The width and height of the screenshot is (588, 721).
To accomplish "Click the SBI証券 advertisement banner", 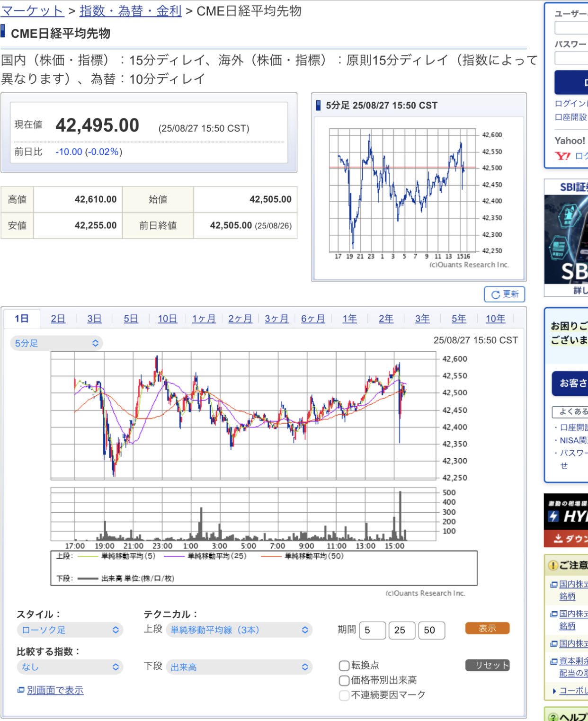I will tap(566, 238).
